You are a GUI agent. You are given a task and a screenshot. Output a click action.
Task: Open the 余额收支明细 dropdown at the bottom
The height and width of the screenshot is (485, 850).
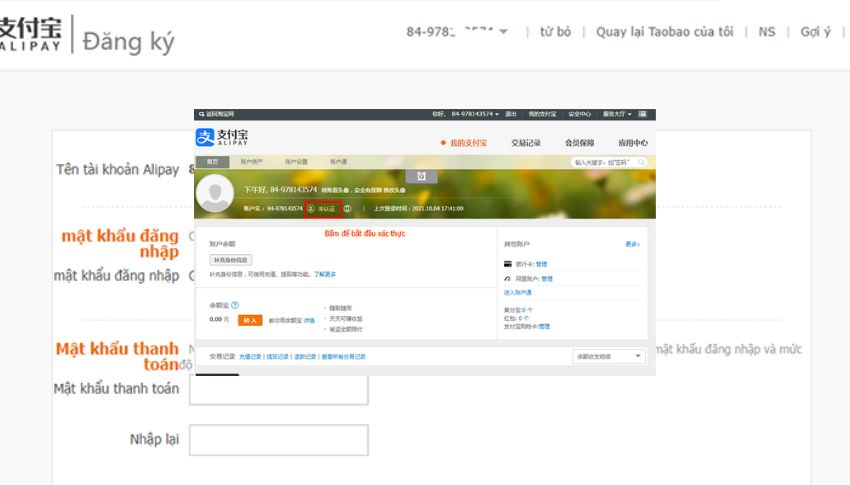point(609,356)
